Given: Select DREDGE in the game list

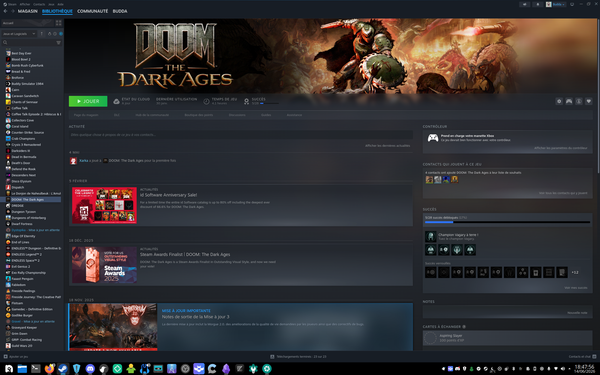Looking at the screenshot, I should point(18,205).
